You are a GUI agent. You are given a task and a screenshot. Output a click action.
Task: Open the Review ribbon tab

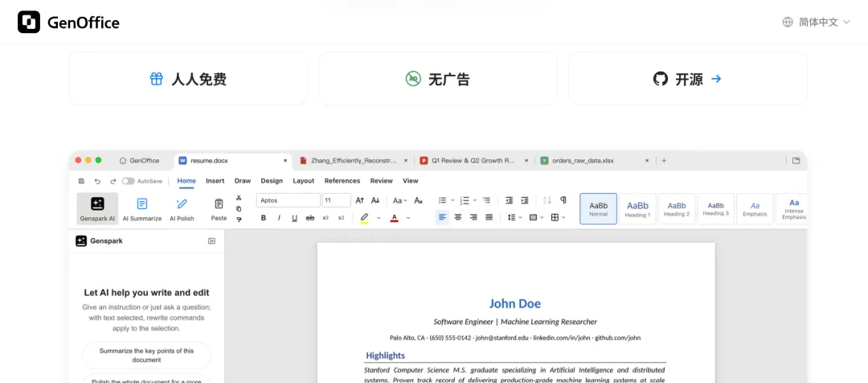pyautogui.click(x=382, y=181)
